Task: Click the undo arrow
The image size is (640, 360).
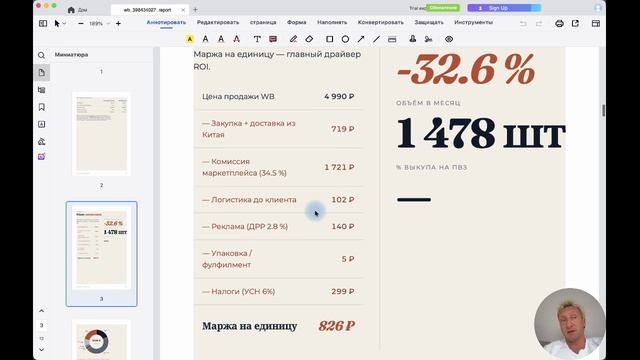Action: pyautogui.click(x=523, y=24)
